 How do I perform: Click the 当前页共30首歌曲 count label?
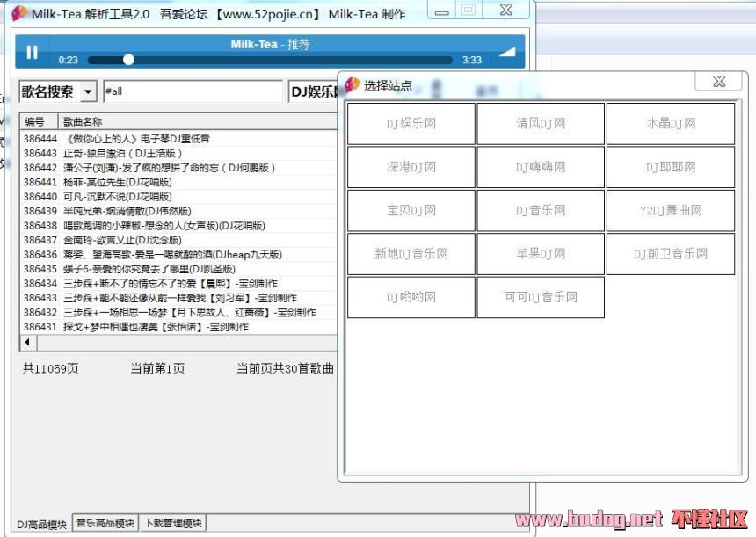point(285,369)
